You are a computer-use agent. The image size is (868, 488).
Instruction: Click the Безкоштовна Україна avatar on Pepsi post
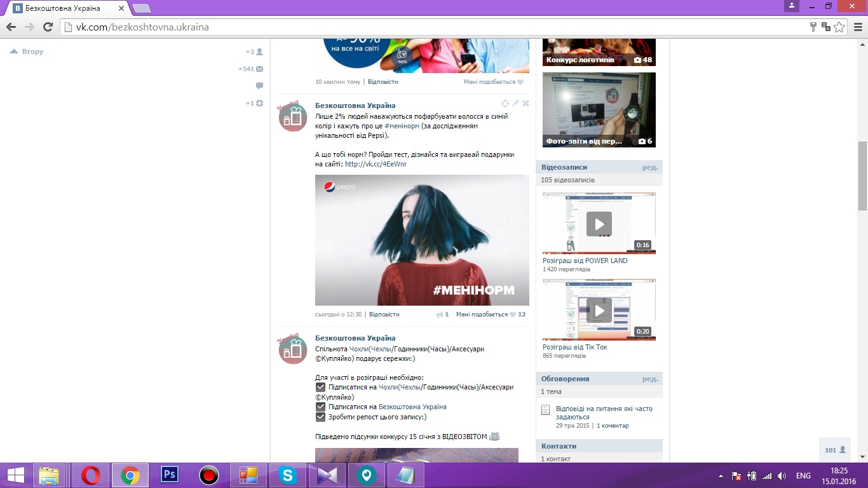tap(292, 116)
